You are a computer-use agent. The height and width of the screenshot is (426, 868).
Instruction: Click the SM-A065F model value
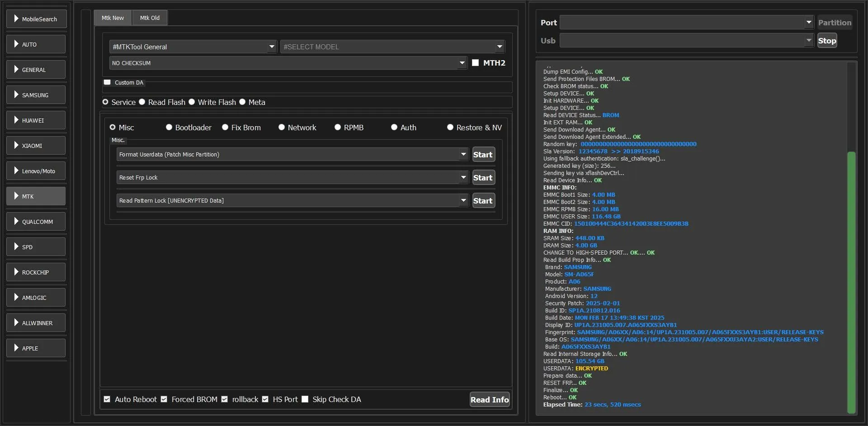pos(579,275)
